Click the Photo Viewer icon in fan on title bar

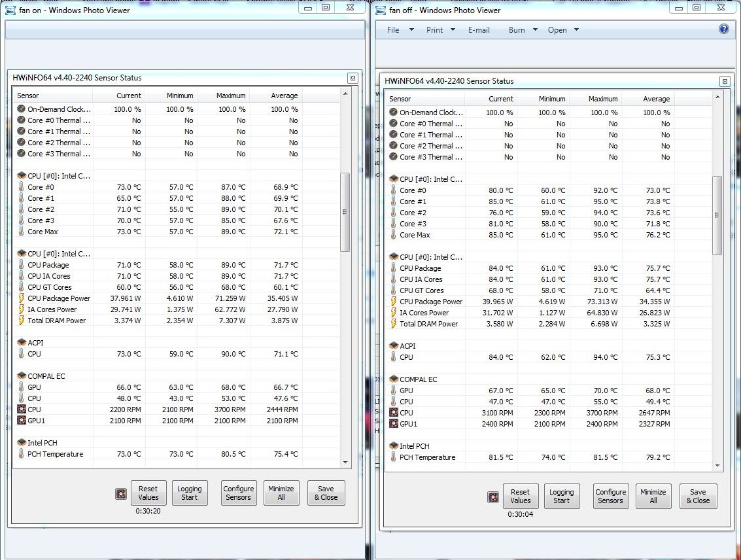[x=10, y=10]
